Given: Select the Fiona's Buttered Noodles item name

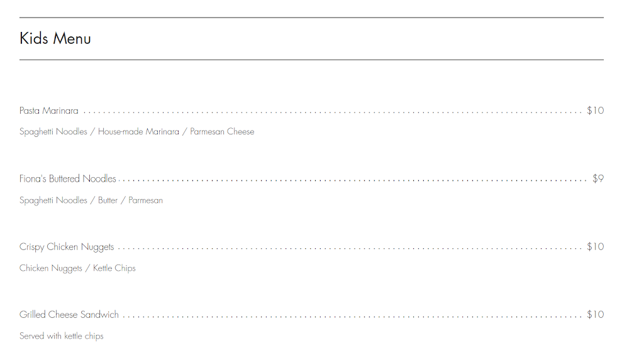Looking at the screenshot, I should (x=68, y=179).
